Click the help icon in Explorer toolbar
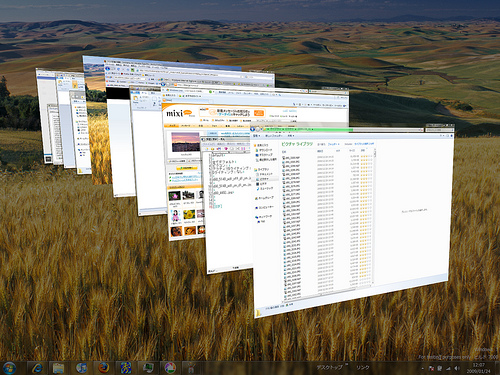500x375 pixels. (452, 136)
